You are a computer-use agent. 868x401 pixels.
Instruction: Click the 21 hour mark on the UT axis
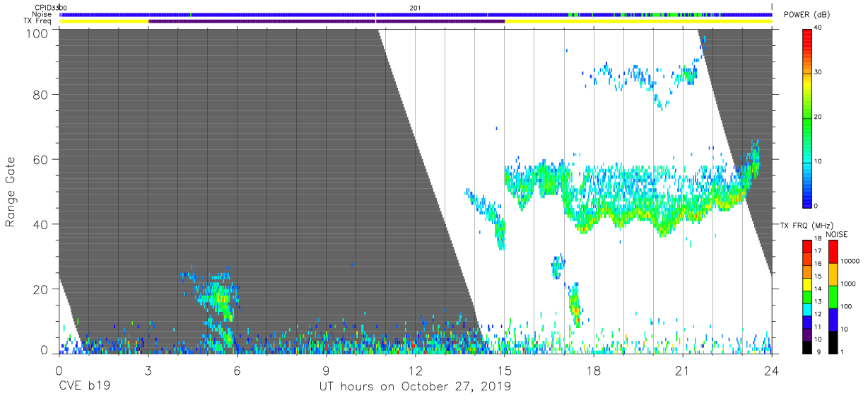point(682,370)
